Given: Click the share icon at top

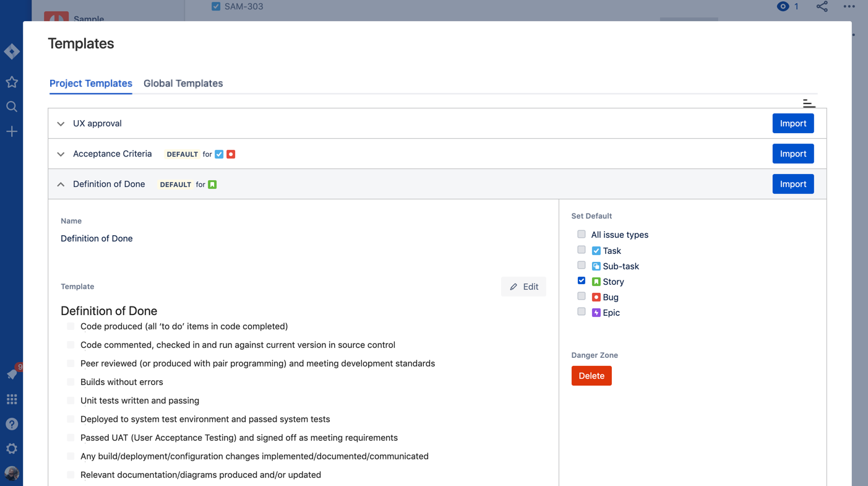Looking at the screenshot, I should (822, 6).
